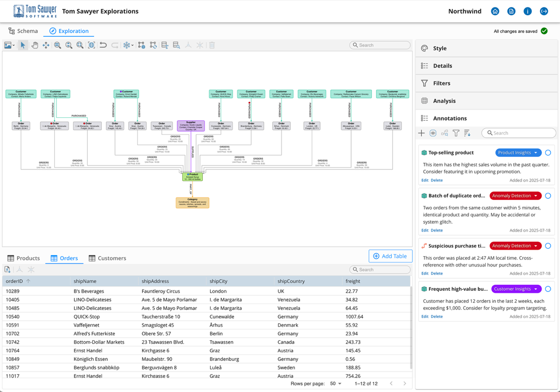Edit the Suspicious purchase annotation

tap(425, 273)
